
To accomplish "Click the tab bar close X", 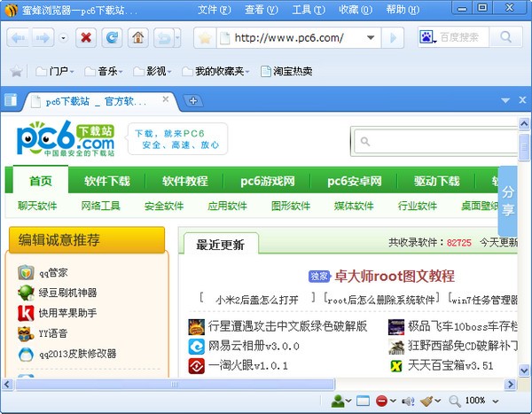I will click(522, 100).
